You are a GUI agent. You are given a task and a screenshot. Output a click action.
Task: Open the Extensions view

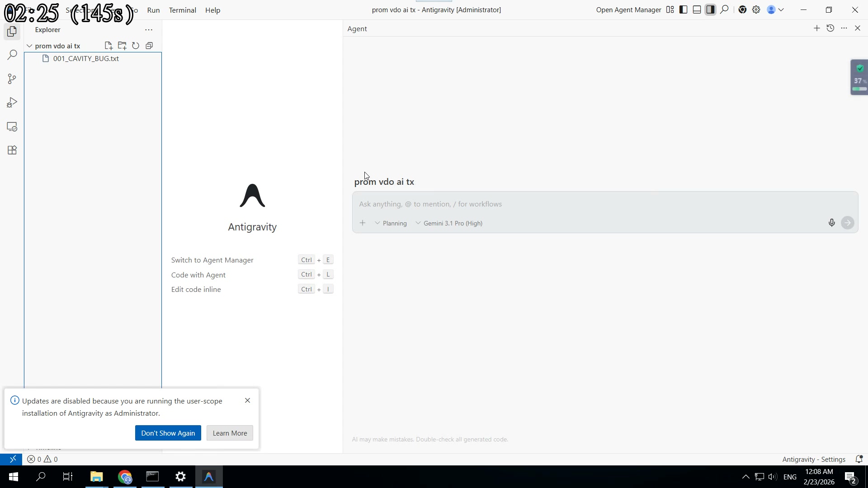pyautogui.click(x=12, y=150)
